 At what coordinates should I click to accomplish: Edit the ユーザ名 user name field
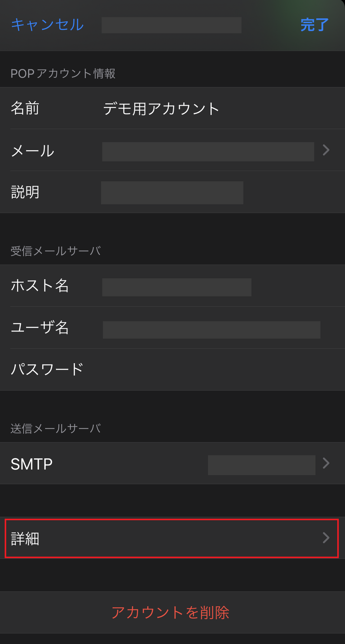(x=211, y=330)
